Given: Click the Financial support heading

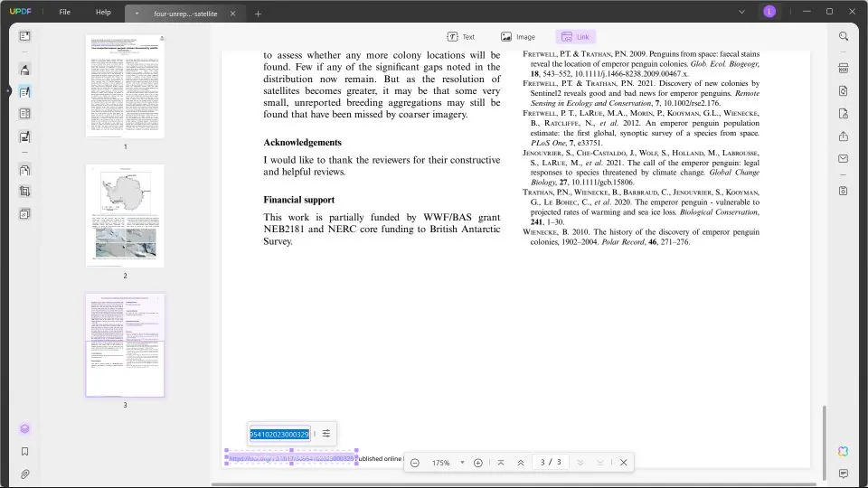Looking at the screenshot, I should [299, 200].
